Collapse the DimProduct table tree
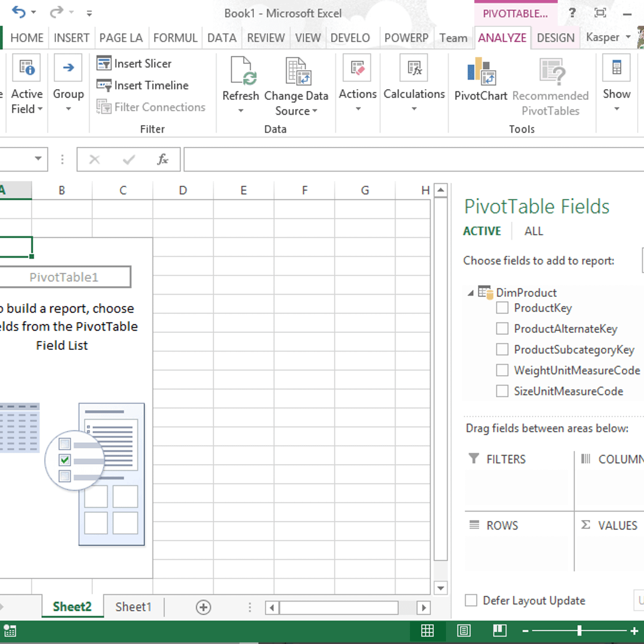Screen dimensions: 644x644 [x=471, y=292]
